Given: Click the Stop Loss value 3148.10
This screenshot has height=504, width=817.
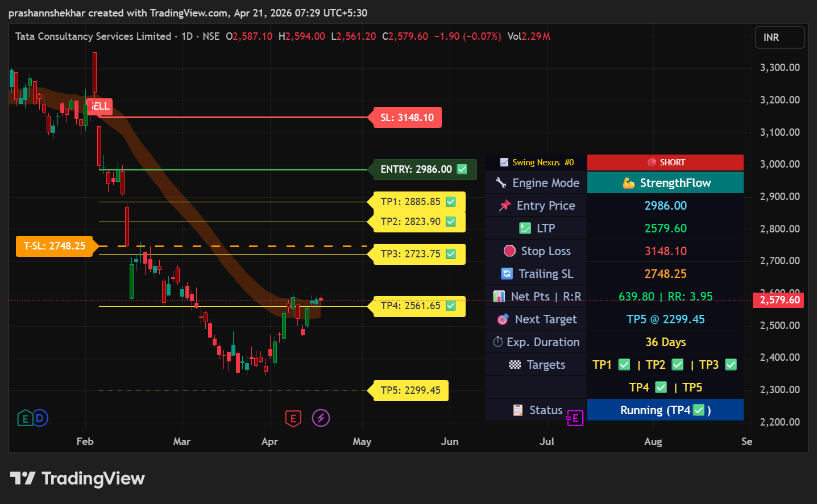Looking at the screenshot, I should 665,251.
